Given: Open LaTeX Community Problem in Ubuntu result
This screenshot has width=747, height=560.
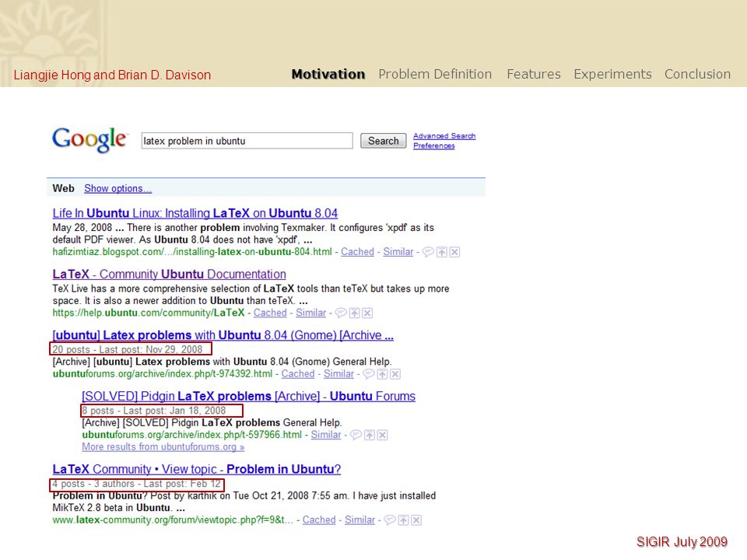Looking at the screenshot, I should (x=196, y=469).
